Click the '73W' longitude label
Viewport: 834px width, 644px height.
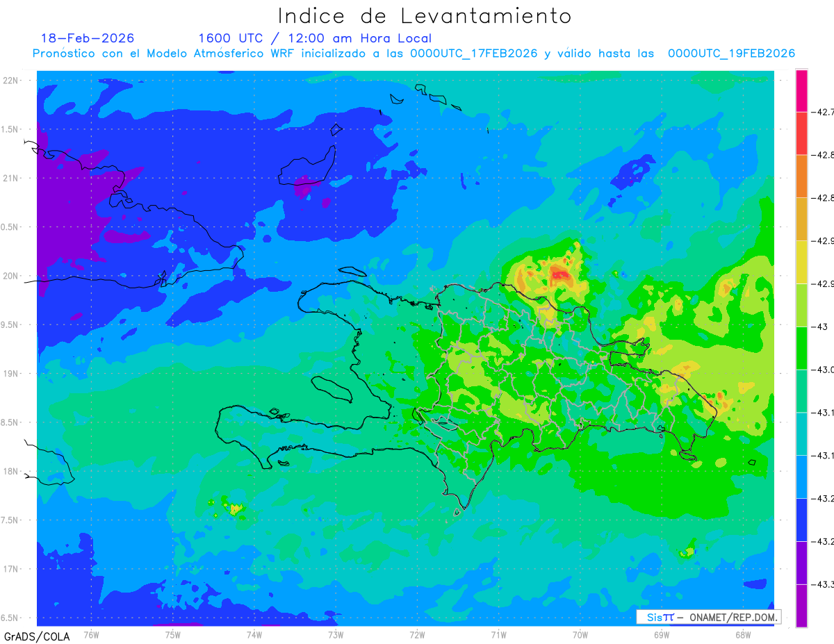tap(336, 634)
